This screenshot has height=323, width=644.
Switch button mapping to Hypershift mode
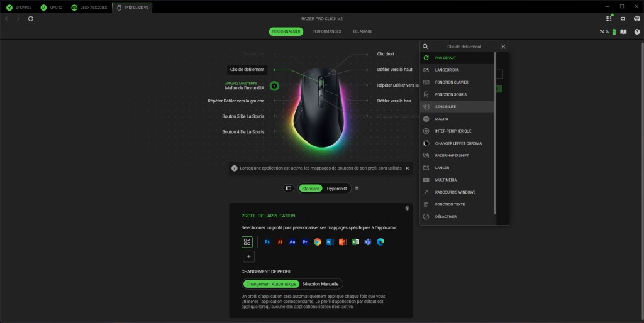[x=337, y=189]
